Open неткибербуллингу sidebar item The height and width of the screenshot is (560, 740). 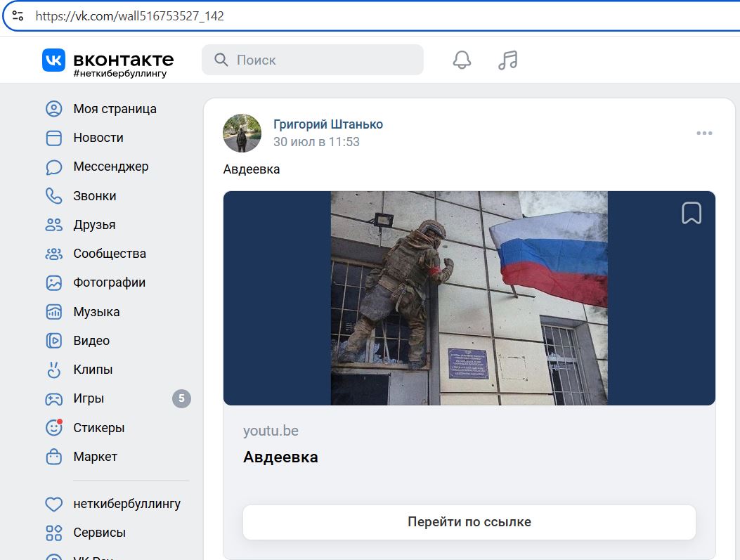(126, 504)
